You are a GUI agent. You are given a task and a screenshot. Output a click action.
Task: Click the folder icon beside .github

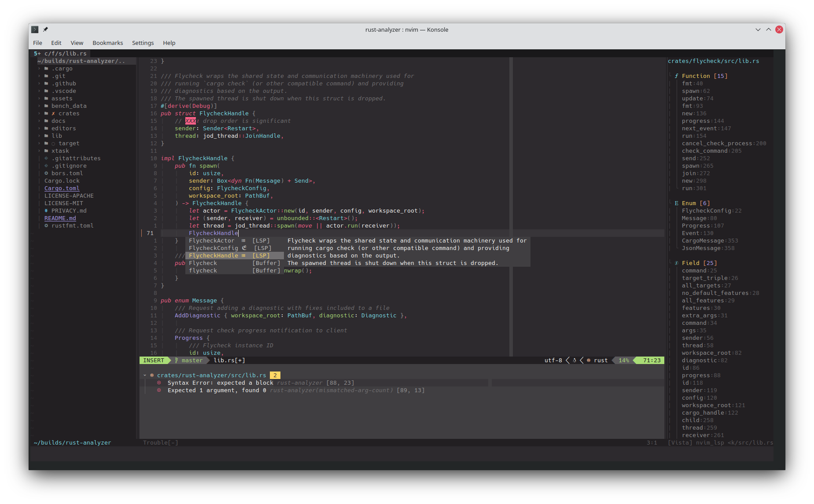[46, 84]
